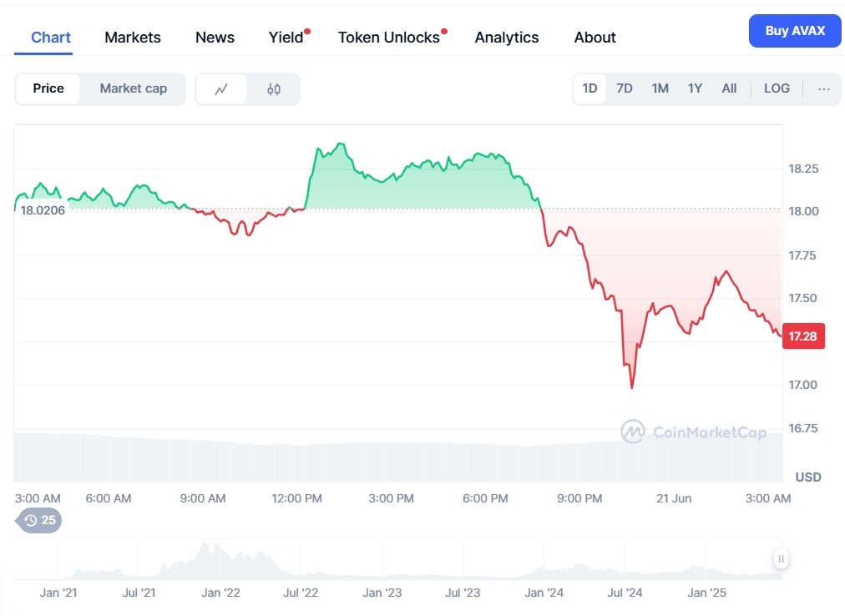Open the three-dots more options menu
This screenshot has width=845, height=616.
click(x=823, y=89)
